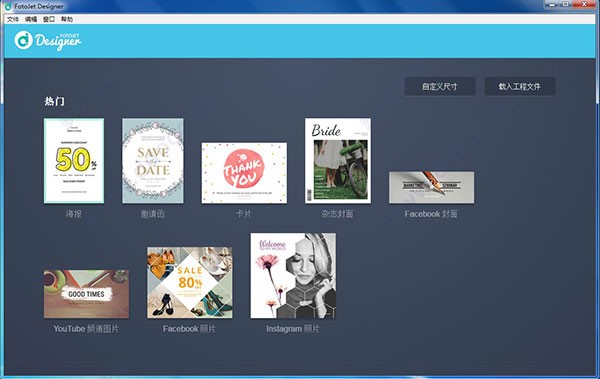Open the 窗口 menu
The height and width of the screenshot is (379, 600).
point(49,19)
